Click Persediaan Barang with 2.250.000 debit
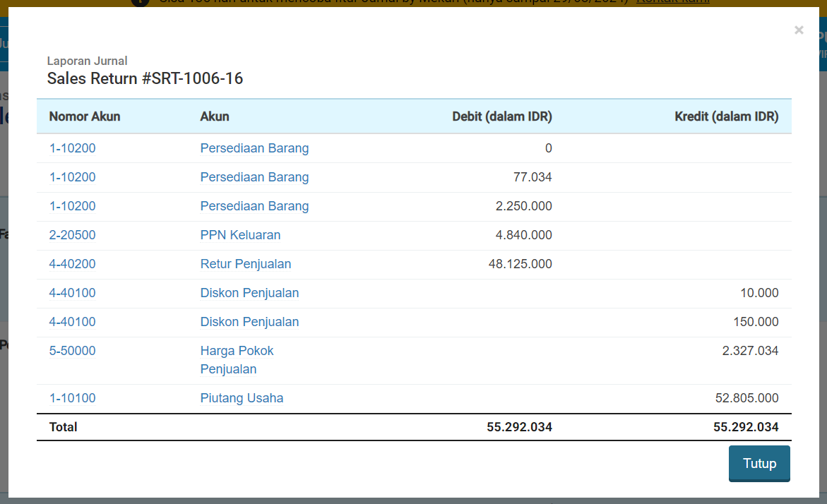Image resolution: width=827 pixels, height=504 pixels. [254, 206]
